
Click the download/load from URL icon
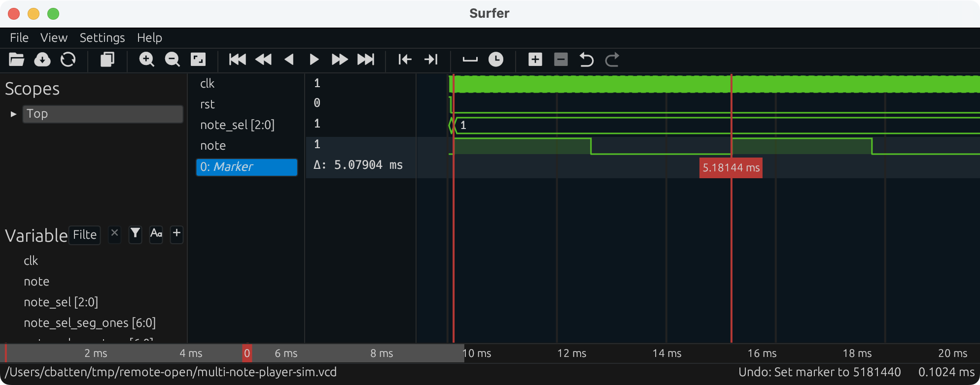(42, 60)
